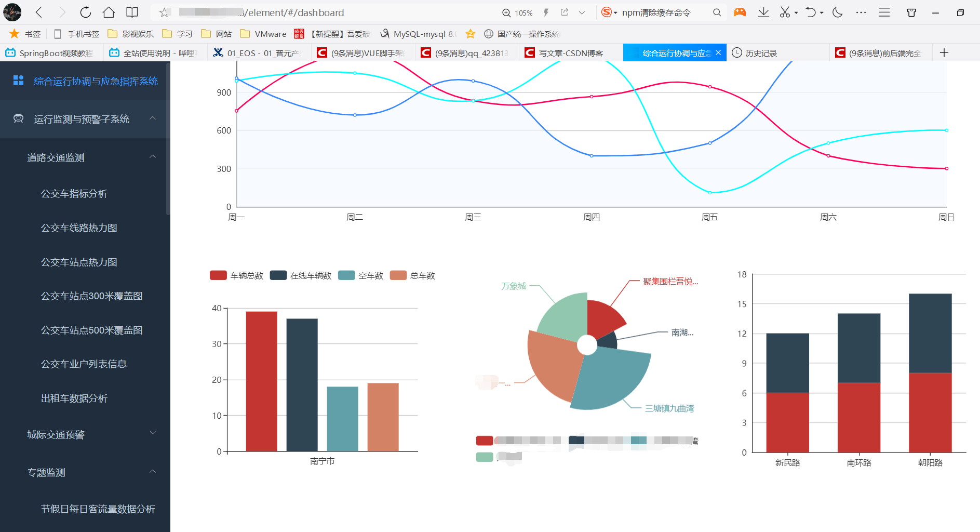Collapse the 道路交通监测 submenu
The image size is (980, 532).
85,157
